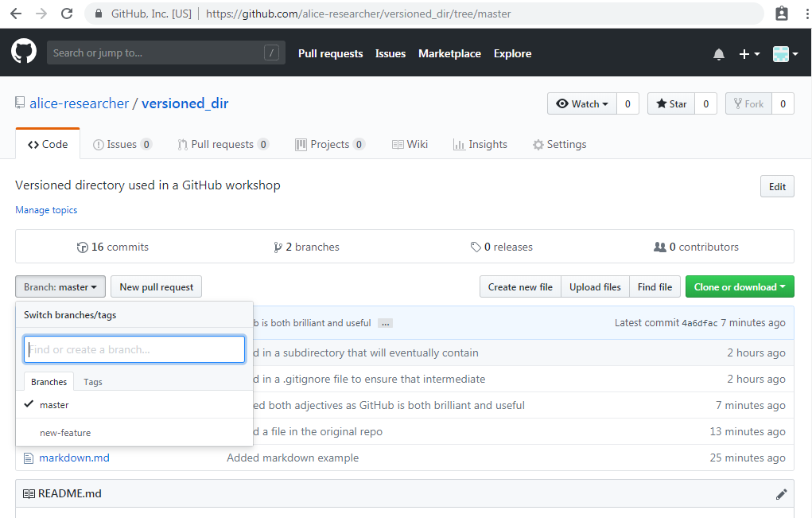This screenshot has width=812, height=518.
Task: Click the find-or-create-a-branch input field
Action: coord(134,349)
